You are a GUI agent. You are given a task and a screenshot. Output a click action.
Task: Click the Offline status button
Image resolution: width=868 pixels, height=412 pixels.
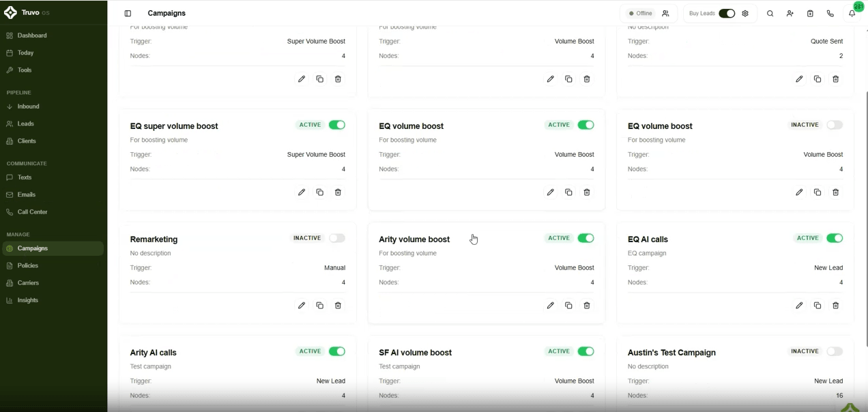click(x=640, y=14)
